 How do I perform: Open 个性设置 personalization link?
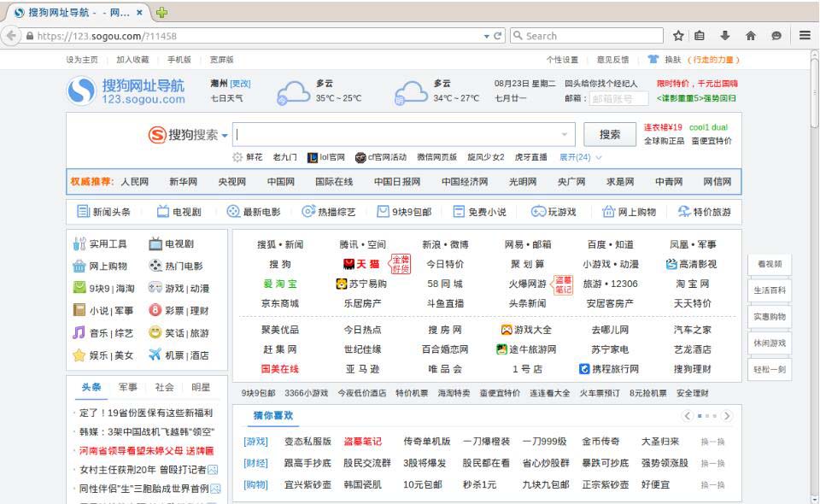point(562,60)
